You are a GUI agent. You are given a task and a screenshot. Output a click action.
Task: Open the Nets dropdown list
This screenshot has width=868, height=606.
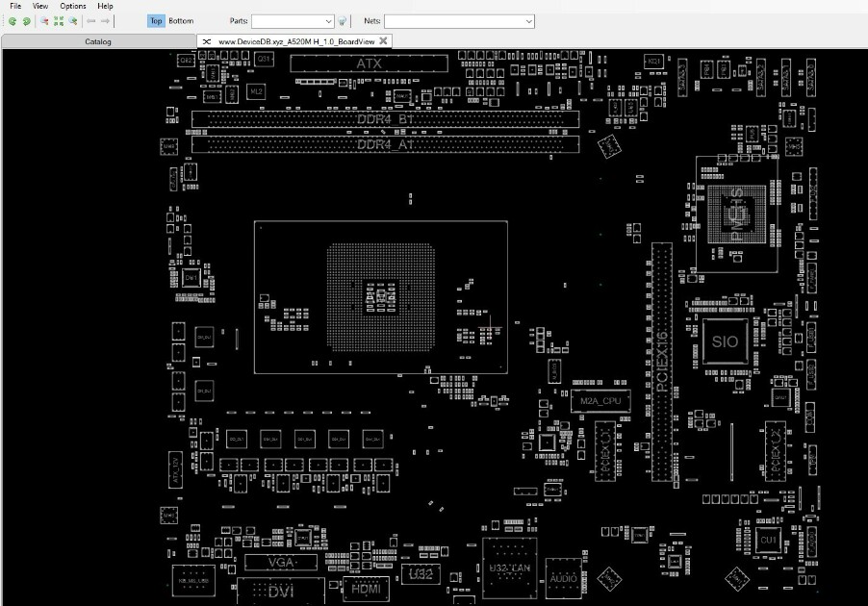point(528,21)
